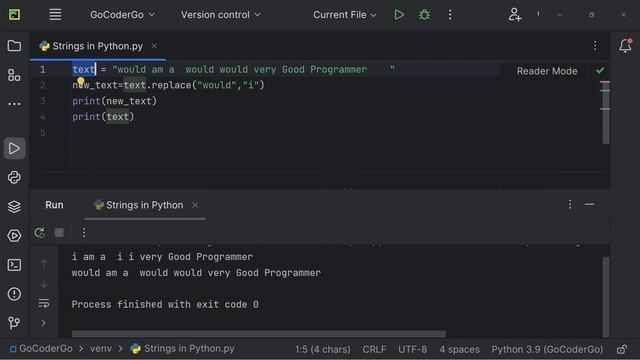Change UTF-8 file encoding
The image size is (640, 360).
(x=412, y=349)
